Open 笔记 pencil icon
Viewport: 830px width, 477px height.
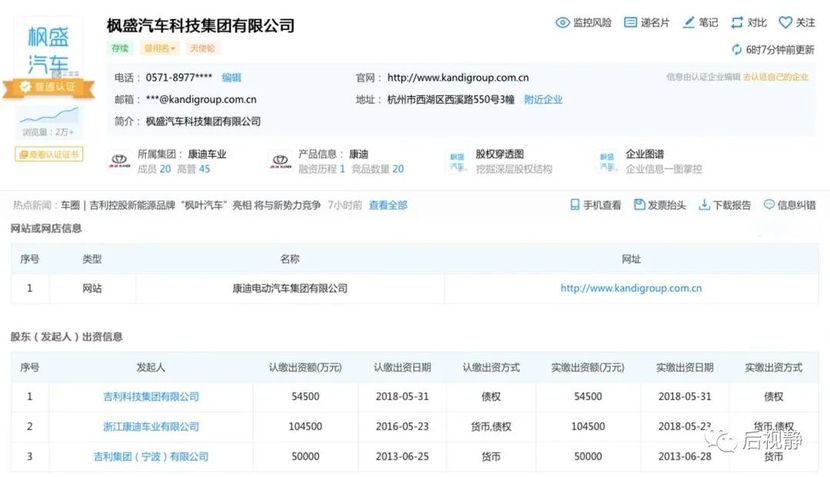point(688,22)
